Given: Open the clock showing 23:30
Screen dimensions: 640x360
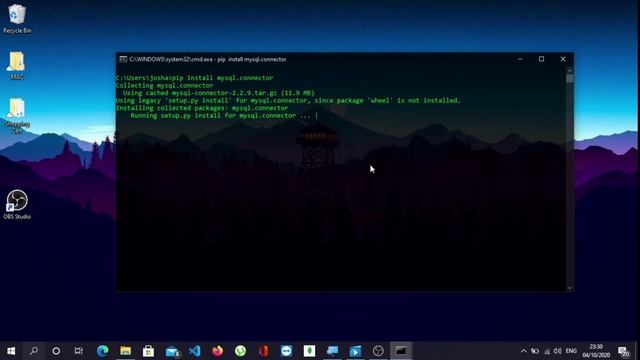Looking at the screenshot, I should (x=596, y=351).
